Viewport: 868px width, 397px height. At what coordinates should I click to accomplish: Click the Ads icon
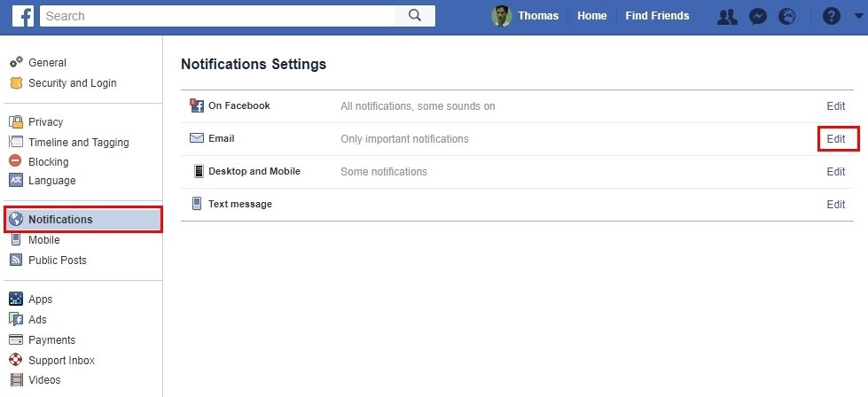click(x=16, y=319)
